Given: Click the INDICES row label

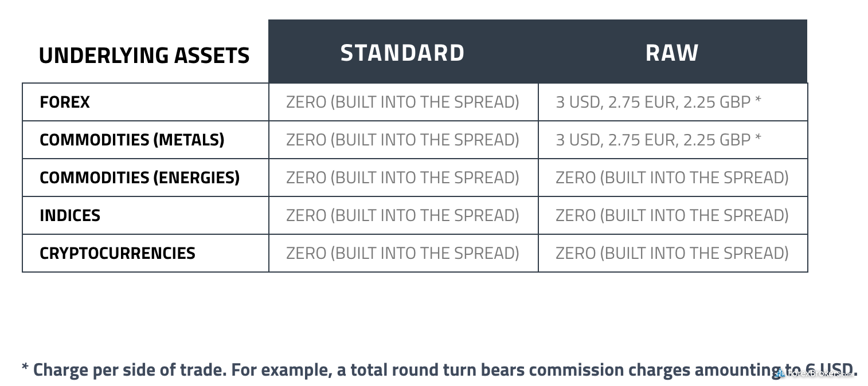Looking at the screenshot, I should (70, 216).
